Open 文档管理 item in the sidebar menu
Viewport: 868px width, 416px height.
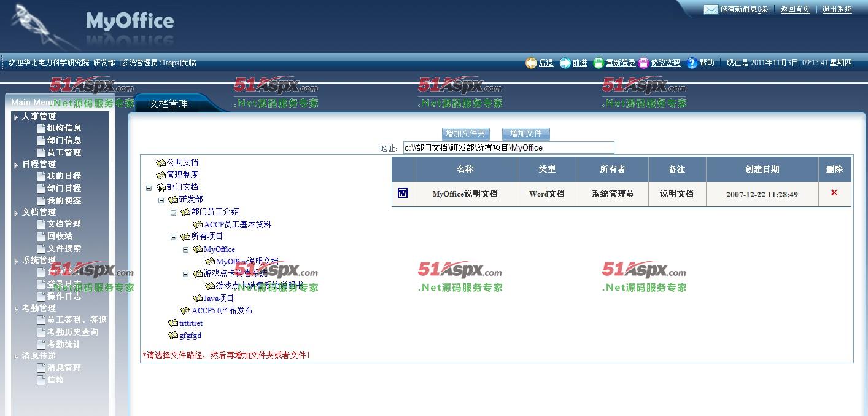pyautogui.click(x=64, y=224)
